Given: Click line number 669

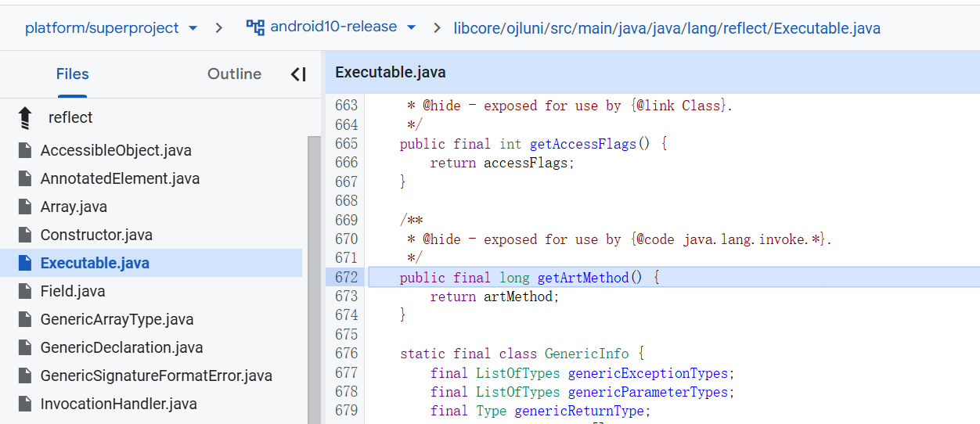Looking at the screenshot, I should [346, 220].
